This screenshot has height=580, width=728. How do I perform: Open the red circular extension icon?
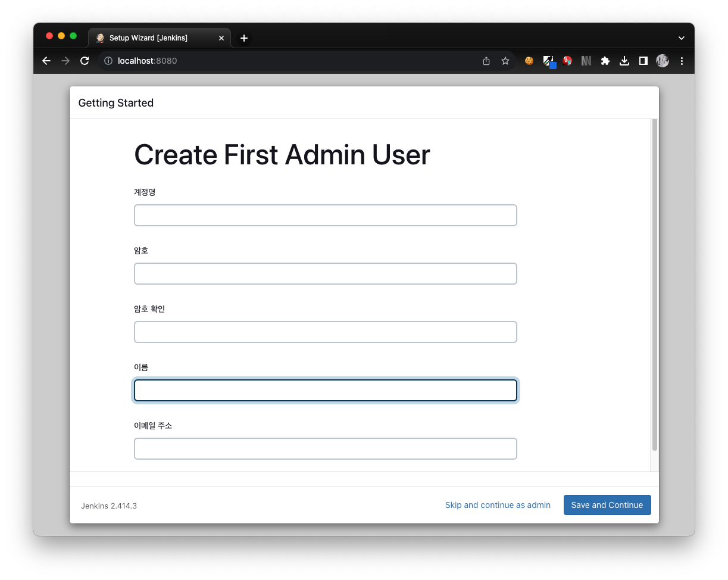(567, 61)
